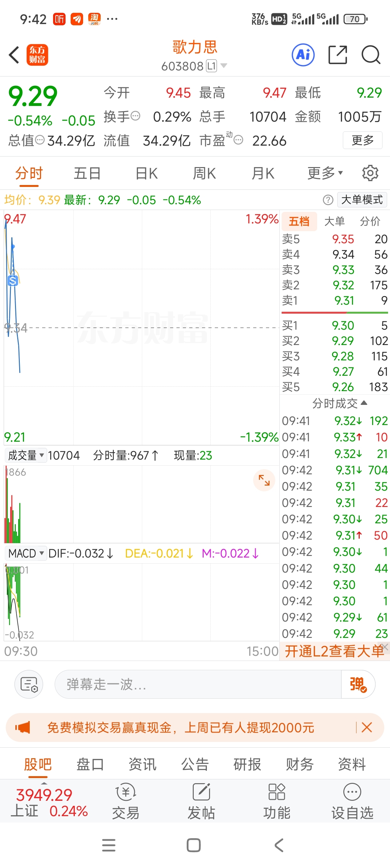The width and height of the screenshot is (390, 868).
Task: Tap the info icon next to 换手
Action: [x=135, y=116]
